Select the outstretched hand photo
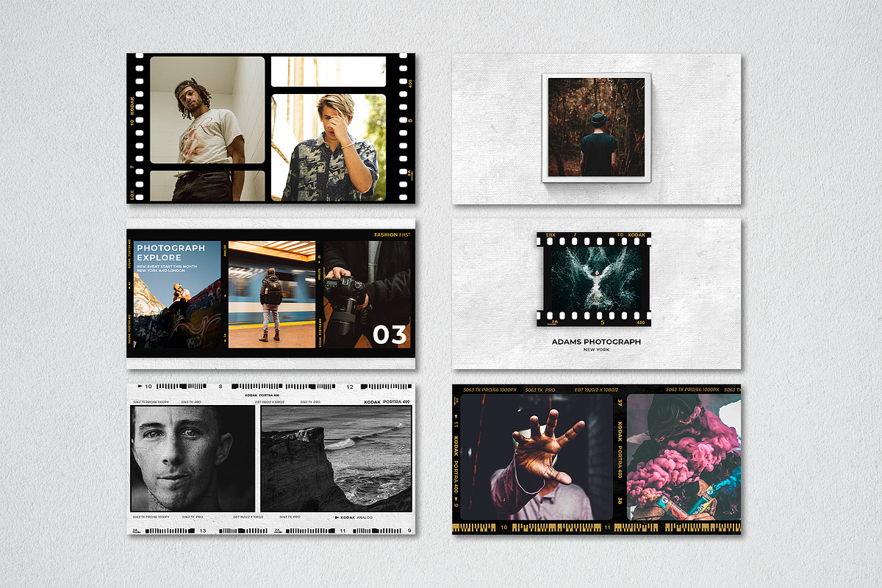This screenshot has width=882, height=588. click(537, 456)
